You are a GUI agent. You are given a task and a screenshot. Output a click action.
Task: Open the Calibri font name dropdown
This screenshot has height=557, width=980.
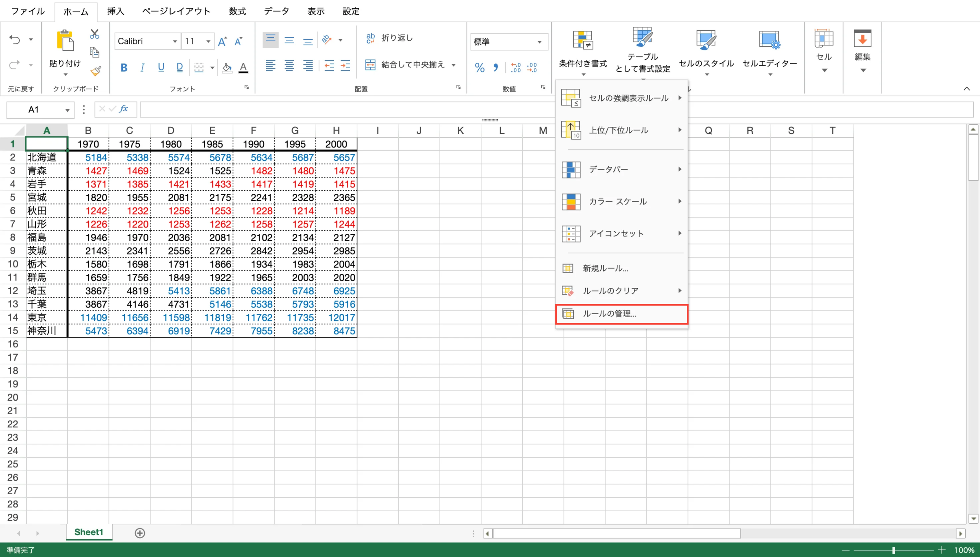coord(174,41)
